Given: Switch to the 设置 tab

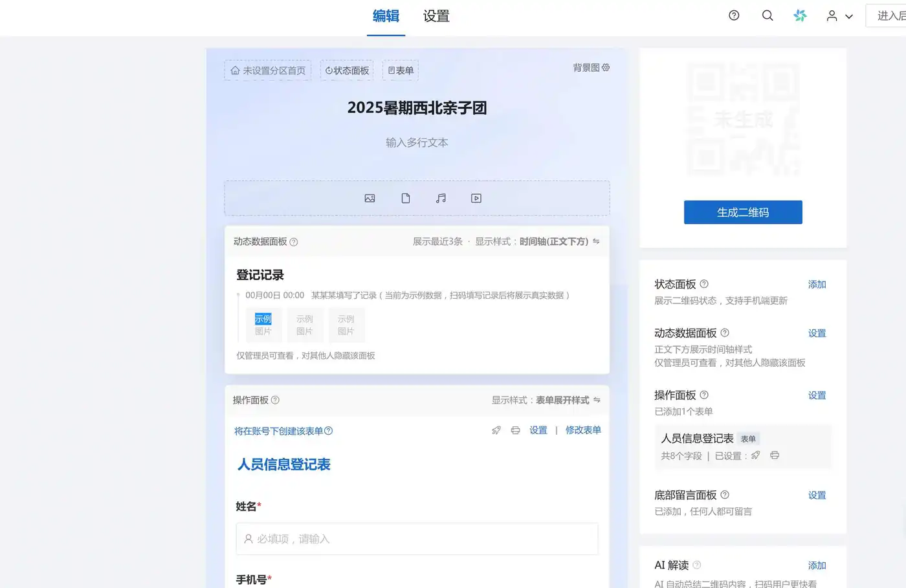Looking at the screenshot, I should click(x=436, y=16).
